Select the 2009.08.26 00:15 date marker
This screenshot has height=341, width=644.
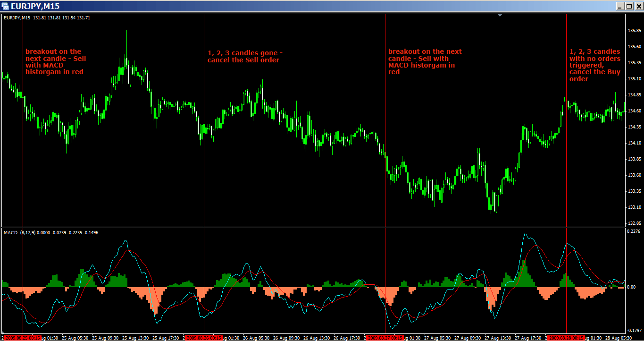(203, 338)
